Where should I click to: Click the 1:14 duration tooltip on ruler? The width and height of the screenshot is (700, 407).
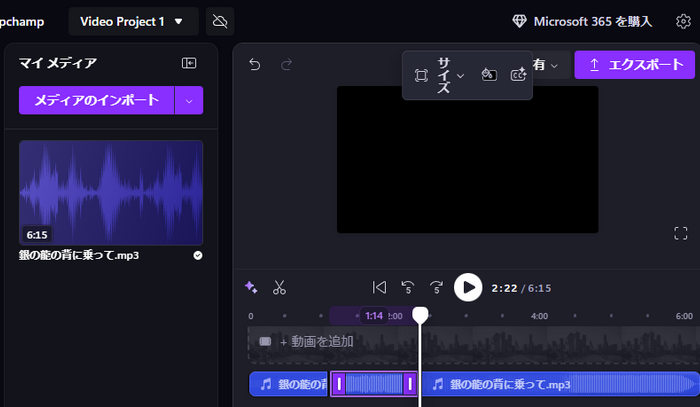coord(374,316)
